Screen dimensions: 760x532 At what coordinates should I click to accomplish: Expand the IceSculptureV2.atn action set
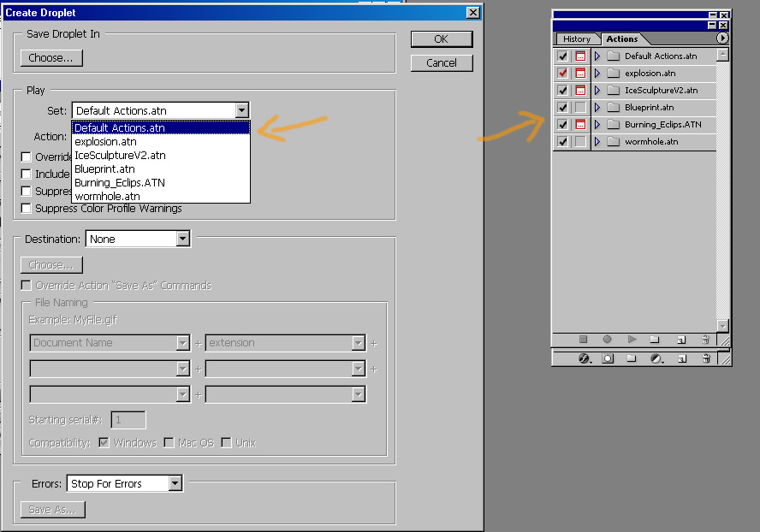(597, 91)
